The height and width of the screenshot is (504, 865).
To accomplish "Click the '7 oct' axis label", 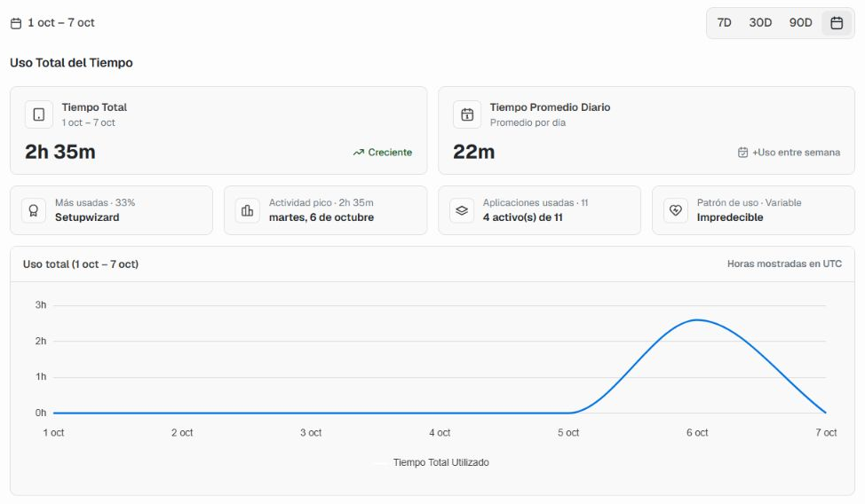I will (826, 433).
